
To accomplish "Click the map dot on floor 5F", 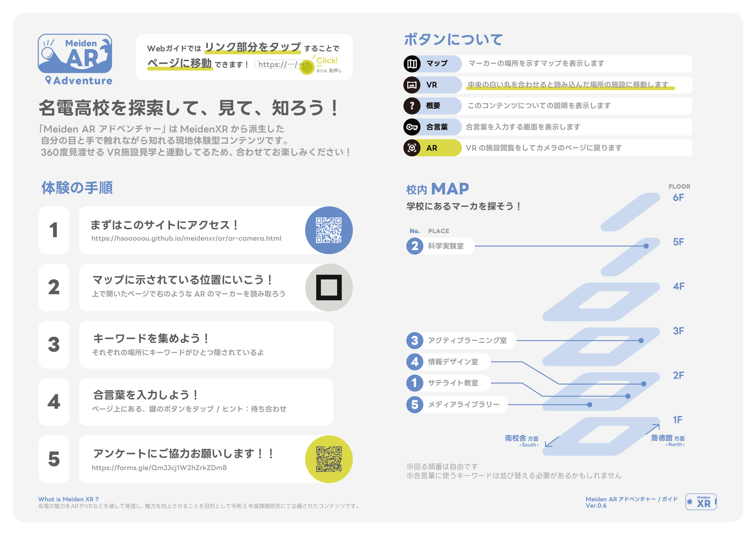I will click(646, 246).
